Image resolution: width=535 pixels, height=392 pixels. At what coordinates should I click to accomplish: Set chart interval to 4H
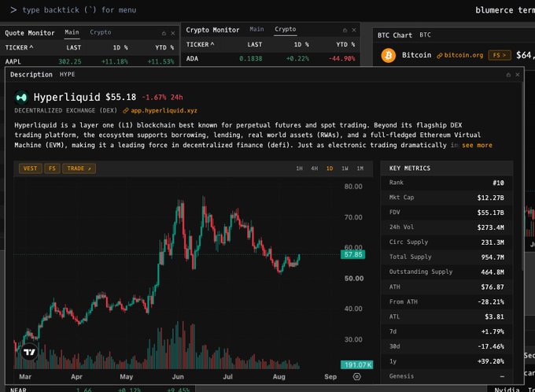pos(314,168)
